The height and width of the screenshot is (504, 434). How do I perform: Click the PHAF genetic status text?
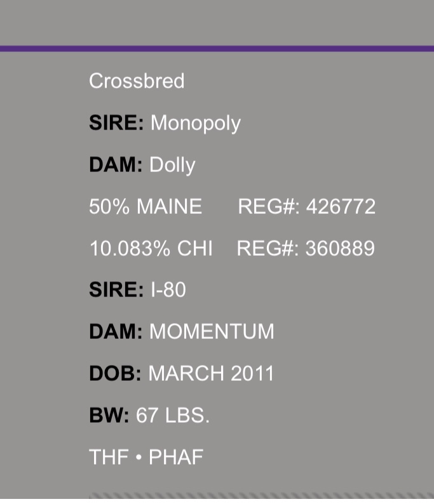tap(176, 457)
